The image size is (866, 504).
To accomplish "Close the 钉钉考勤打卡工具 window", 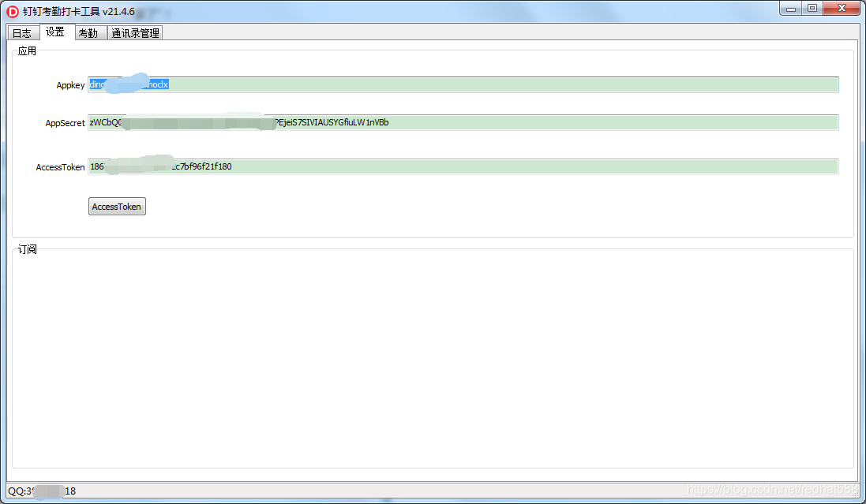I will 842,8.
